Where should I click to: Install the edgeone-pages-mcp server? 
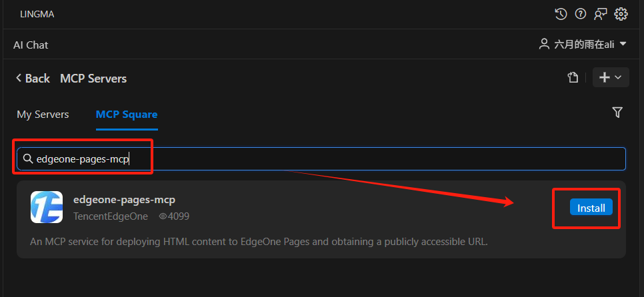pyautogui.click(x=591, y=208)
